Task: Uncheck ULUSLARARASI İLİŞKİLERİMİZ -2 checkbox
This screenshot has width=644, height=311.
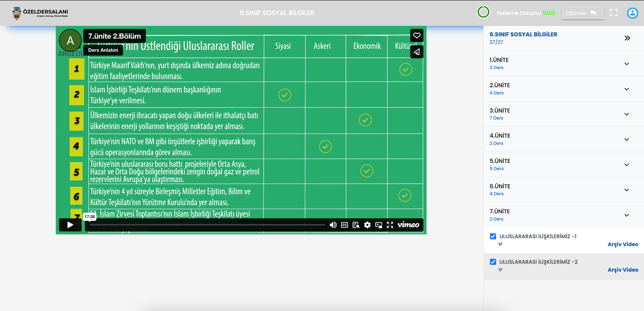Action: click(493, 262)
